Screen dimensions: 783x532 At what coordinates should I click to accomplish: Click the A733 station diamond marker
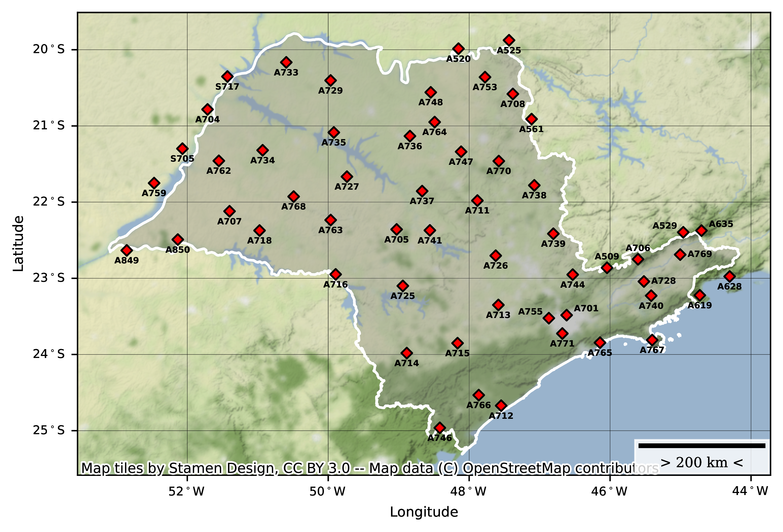coord(286,62)
